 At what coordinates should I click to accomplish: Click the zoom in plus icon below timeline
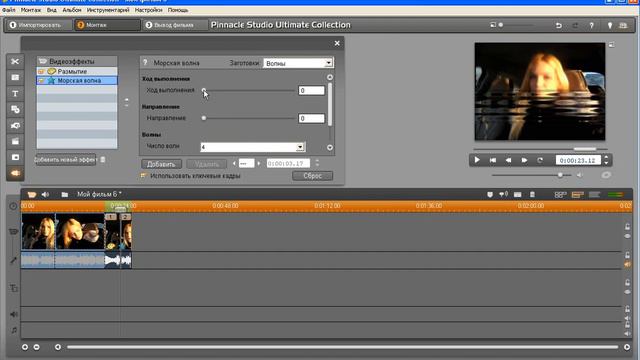(x=25, y=347)
